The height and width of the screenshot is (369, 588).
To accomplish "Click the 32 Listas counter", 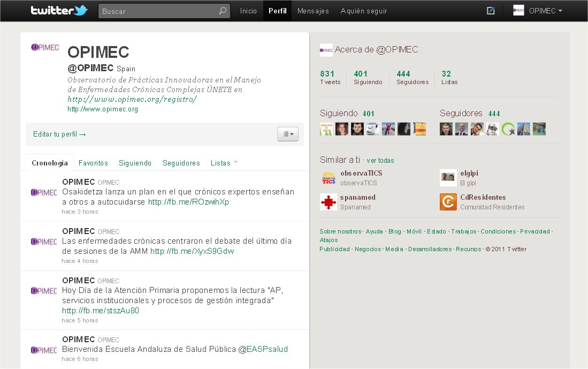I will (449, 77).
